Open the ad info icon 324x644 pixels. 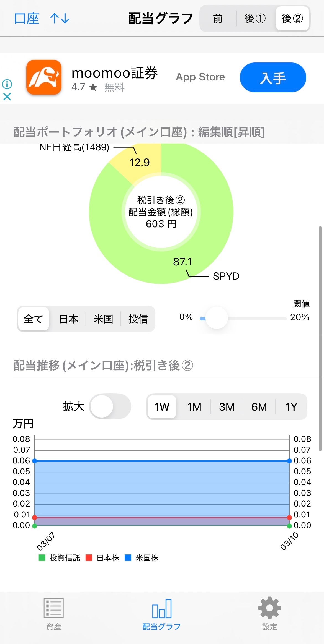pos(7,84)
